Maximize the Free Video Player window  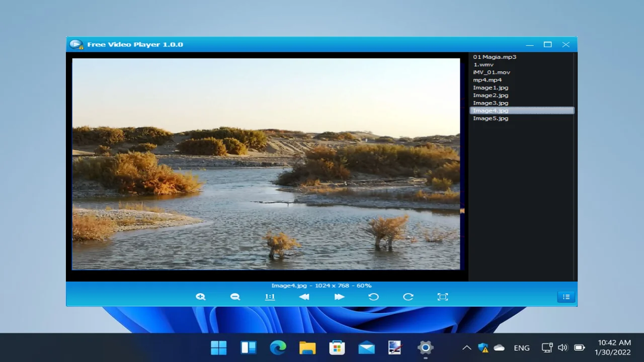[x=547, y=44]
